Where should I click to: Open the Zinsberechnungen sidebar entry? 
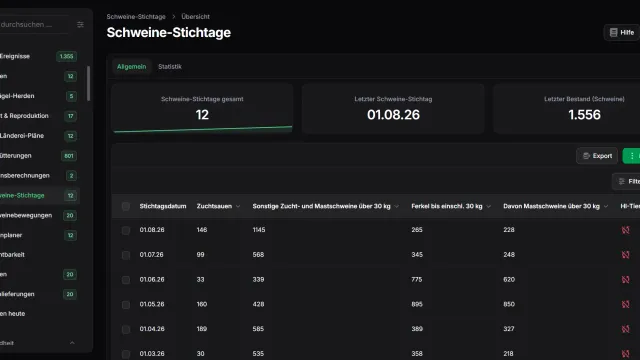(39, 176)
